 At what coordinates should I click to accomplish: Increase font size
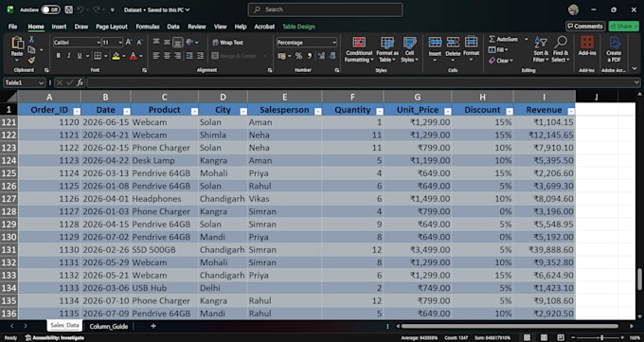coord(129,43)
